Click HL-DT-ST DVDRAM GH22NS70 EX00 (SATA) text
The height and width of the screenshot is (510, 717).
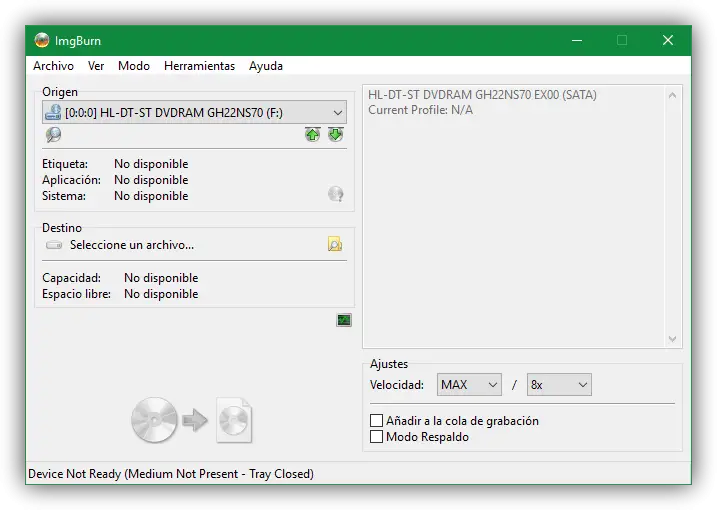[x=482, y=95]
